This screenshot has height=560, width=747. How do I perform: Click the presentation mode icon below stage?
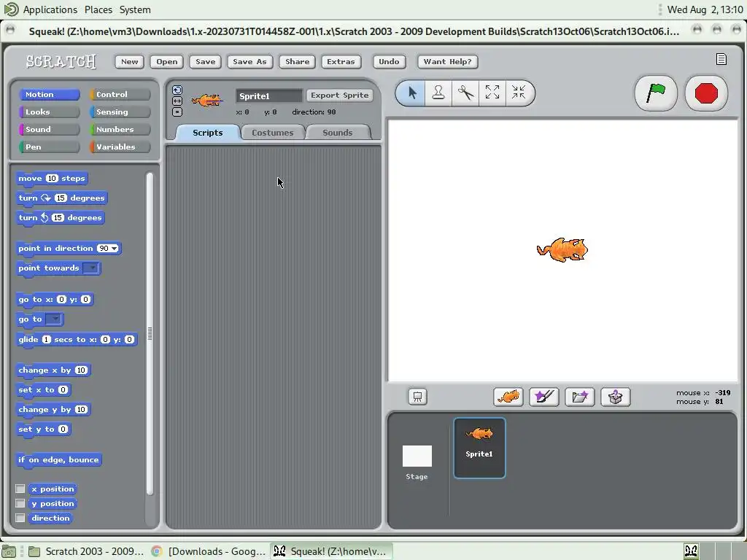point(417,397)
